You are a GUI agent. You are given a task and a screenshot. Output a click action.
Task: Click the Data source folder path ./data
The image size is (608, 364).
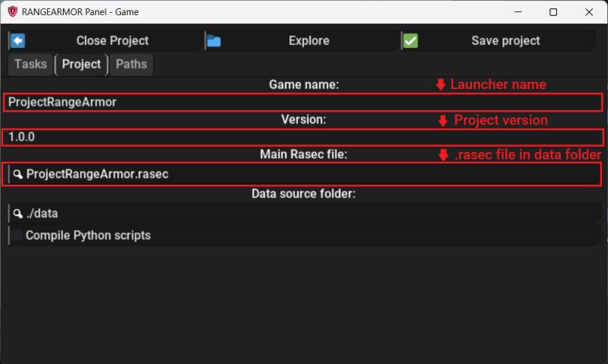click(42, 214)
